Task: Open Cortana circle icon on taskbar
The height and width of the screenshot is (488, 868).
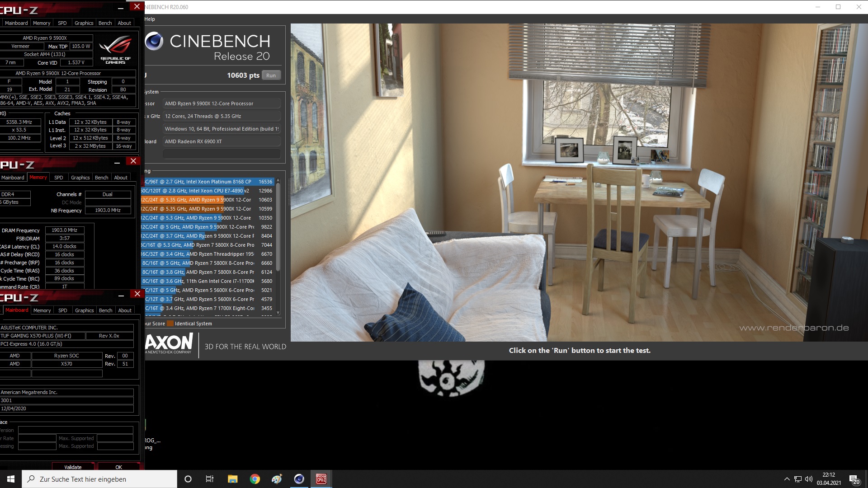Action: [188, 479]
